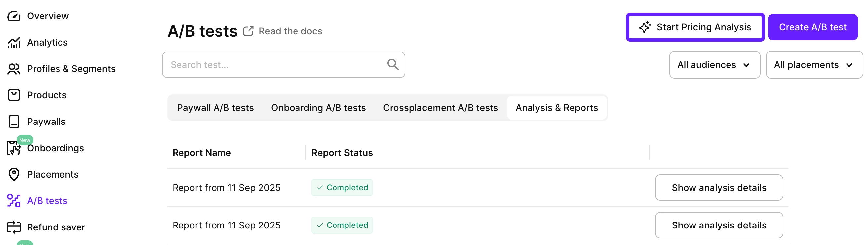Click the Onboardings icon in sidebar
Image resolution: width=868 pixels, height=245 pixels.
tap(14, 148)
